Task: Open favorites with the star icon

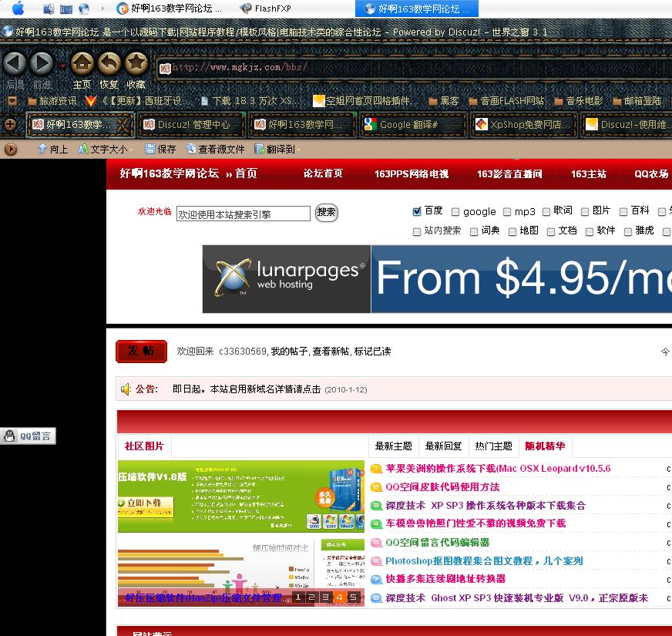Action: [136, 63]
